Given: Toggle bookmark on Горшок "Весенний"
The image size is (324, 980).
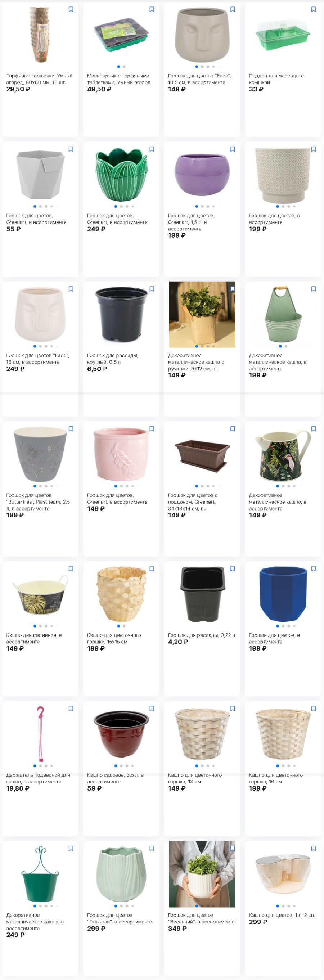Looking at the screenshot, I should point(233,849).
